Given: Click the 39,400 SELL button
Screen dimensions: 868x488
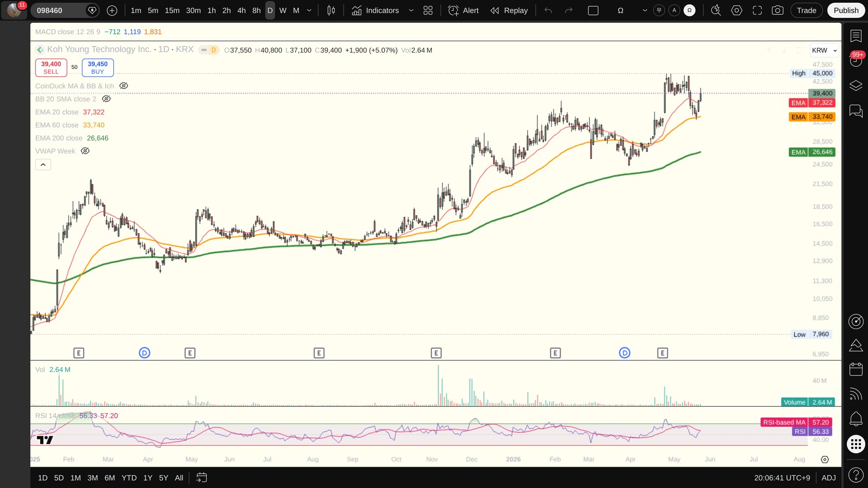Looking at the screenshot, I should tap(51, 68).
